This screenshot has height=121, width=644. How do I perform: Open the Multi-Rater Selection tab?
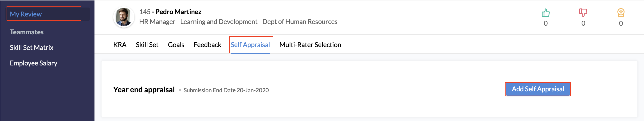pyautogui.click(x=310, y=44)
